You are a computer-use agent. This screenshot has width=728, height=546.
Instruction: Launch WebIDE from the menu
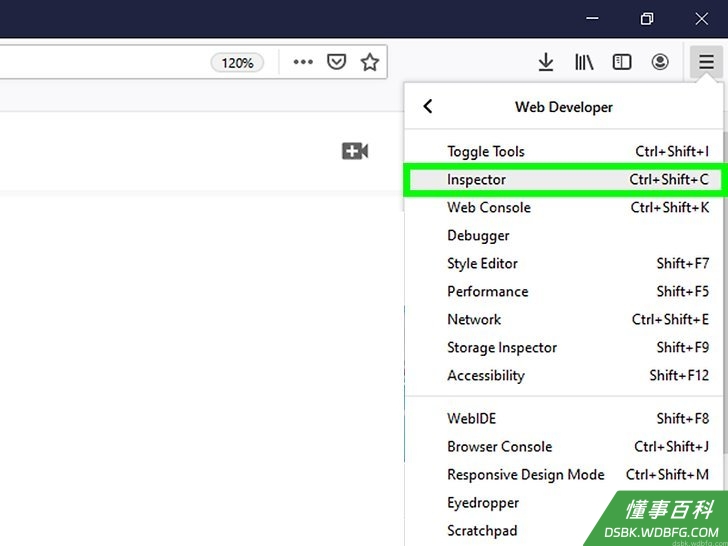pos(563,418)
